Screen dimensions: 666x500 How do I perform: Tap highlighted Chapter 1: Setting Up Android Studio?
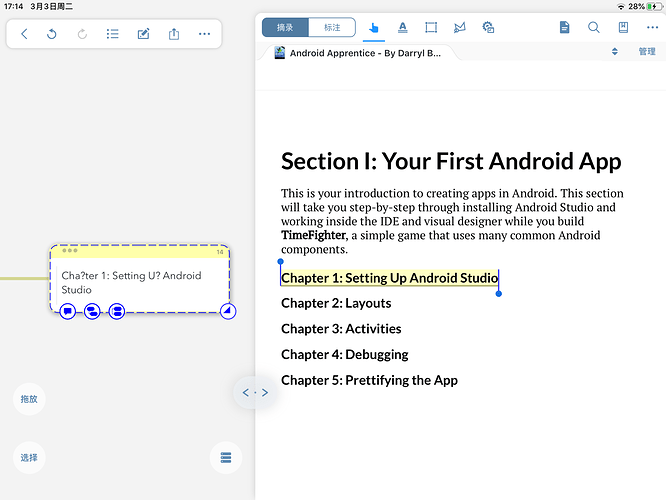(x=389, y=278)
